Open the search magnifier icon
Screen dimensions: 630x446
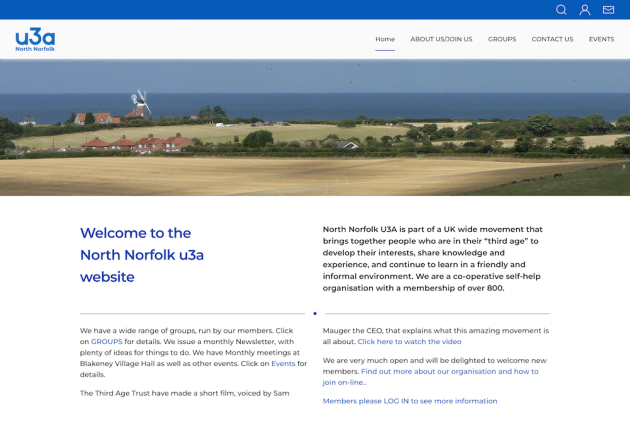(x=561, y=10)
